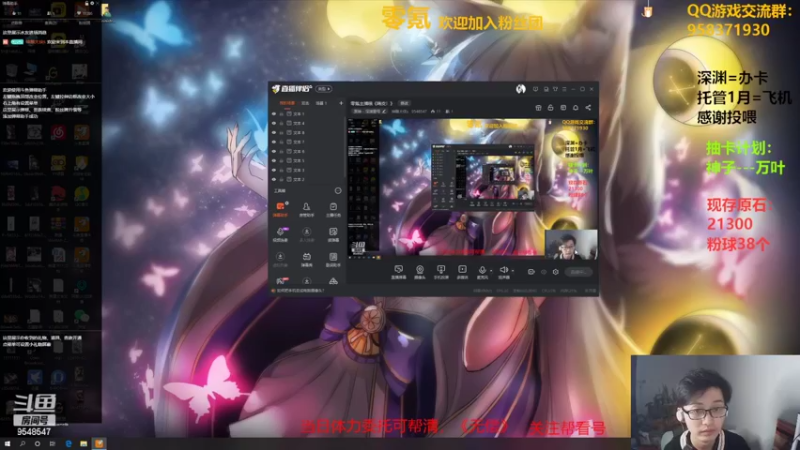The width and height of the screenshot is (800, 450).
Task: Toggle visibility eye of the 文本 2 layer
Action: pos(274,180)
